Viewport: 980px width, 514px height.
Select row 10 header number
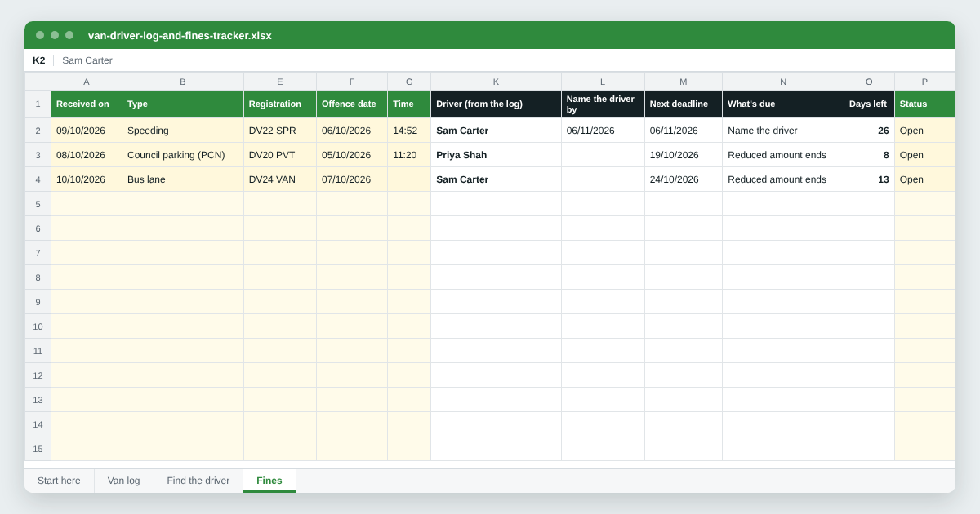pos(38,326)
